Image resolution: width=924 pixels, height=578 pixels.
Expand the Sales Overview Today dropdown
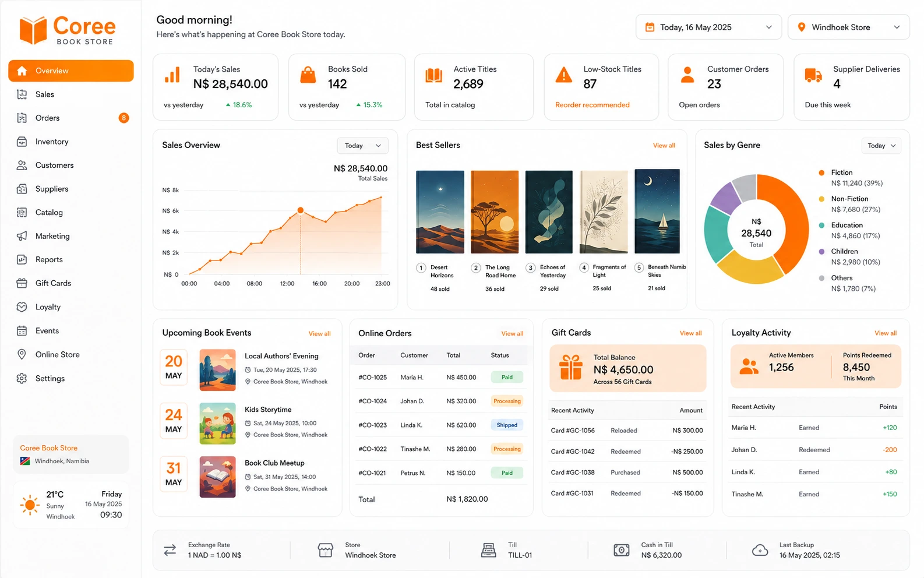(x=362, y=146)
